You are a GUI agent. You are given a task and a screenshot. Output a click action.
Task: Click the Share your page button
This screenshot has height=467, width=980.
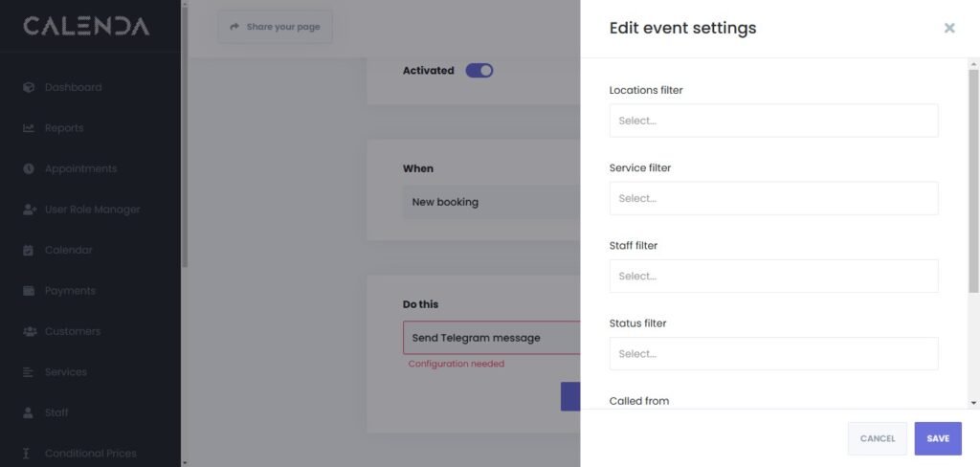tap(275, 27)
